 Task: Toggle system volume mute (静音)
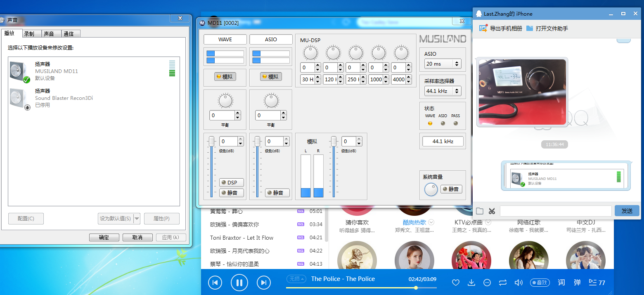(451, 189)
